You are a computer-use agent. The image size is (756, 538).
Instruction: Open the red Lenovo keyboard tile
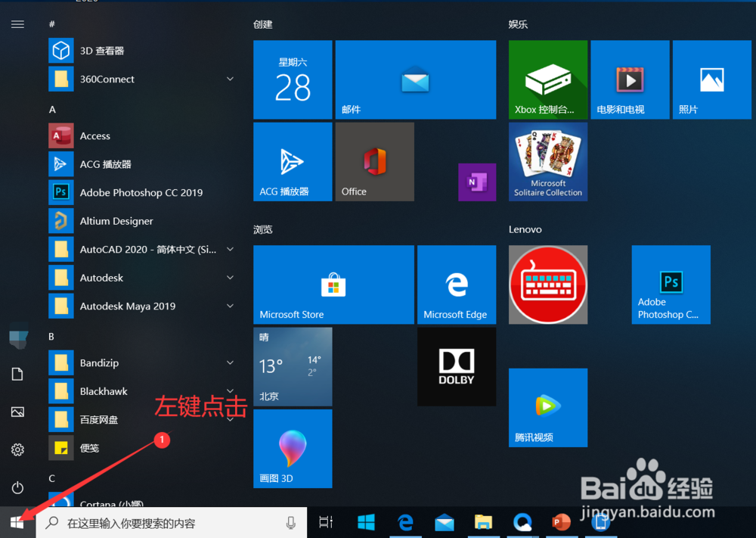(x=547, y=285)
